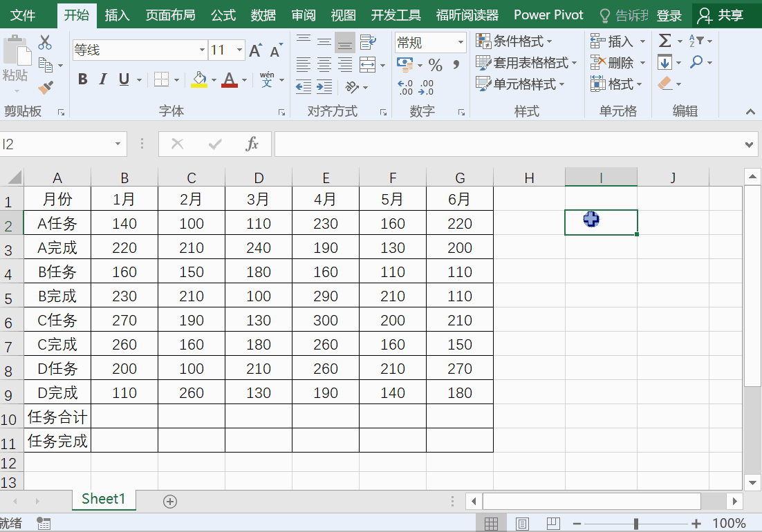The height and width of the screenshot is (532, 762).
Task: Open font name dropdown
Action: click(202, 50)
